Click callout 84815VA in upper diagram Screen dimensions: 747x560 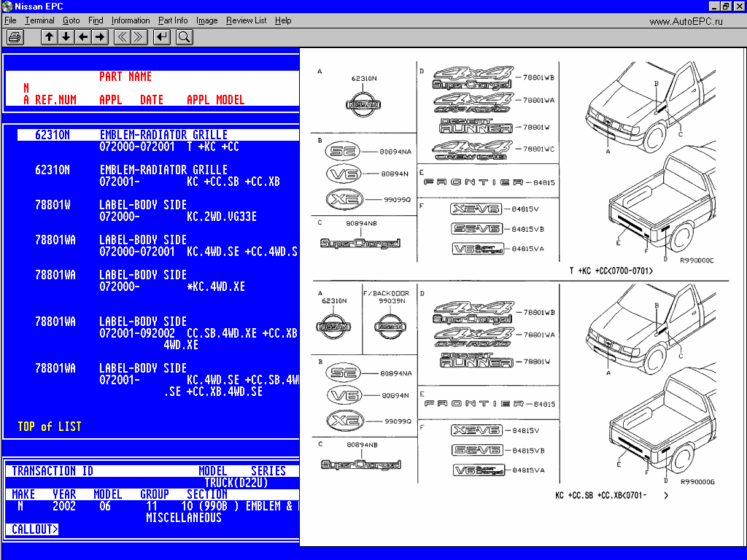click(x=528, y=249)
